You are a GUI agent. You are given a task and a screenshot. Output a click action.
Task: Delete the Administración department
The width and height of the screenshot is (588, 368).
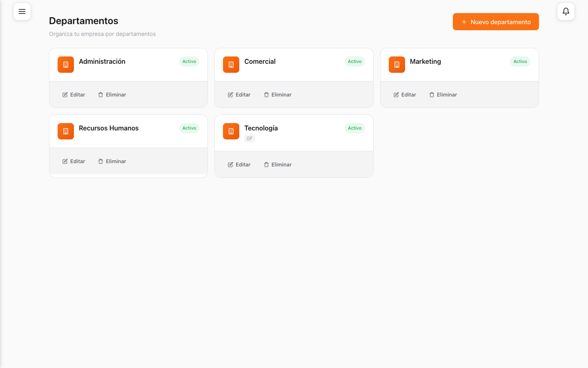(x=112, y=94)
